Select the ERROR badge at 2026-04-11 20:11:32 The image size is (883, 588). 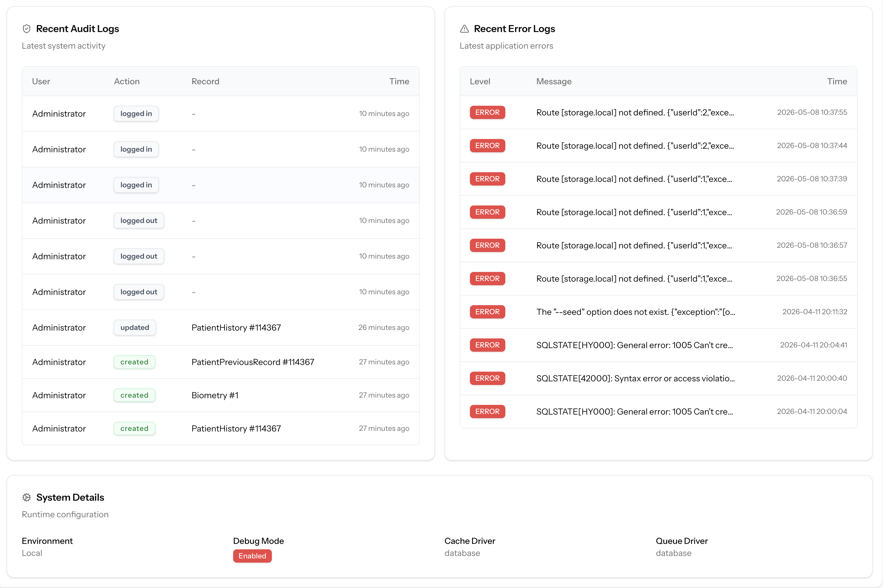(487, 312)
